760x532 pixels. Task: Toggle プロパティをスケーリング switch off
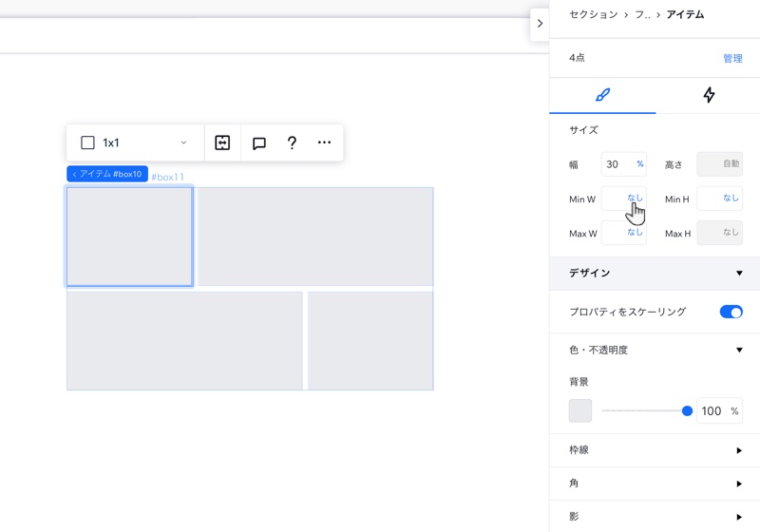[x=731, y=312]
